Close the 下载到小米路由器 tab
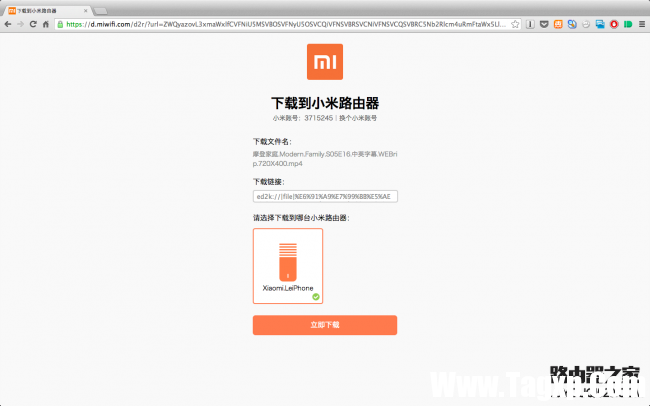 pyautogui.click(x=86, y=11)
